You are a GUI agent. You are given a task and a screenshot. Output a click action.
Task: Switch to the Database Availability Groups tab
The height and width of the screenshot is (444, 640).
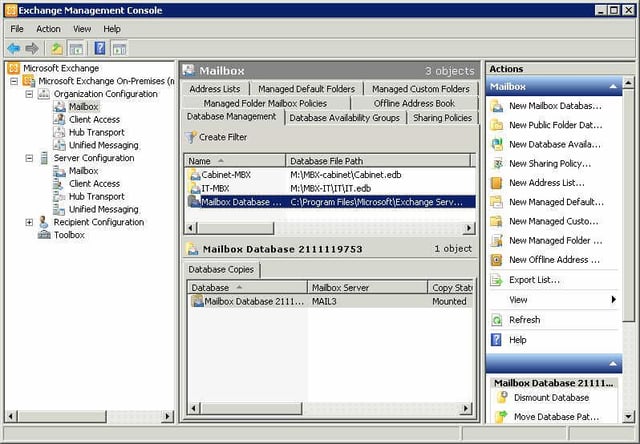(344, 118)
